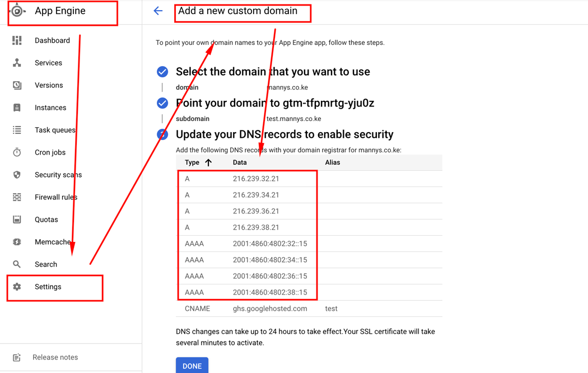Image resolution: width=588 pixels, height=373 pixels.
Task: Click the step three DNS records circle
Action: pyautogui.click(x=162, y=134)
